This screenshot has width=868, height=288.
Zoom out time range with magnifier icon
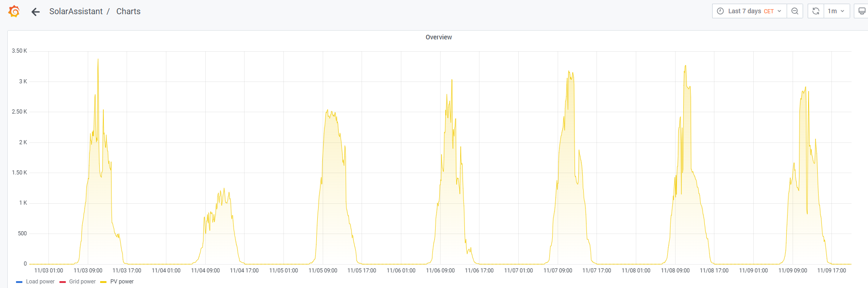click(795, 11)
